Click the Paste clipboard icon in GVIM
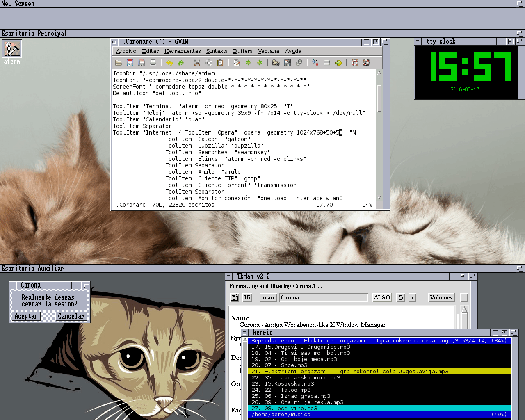Viewport: 525px width, 420px height. click(220, 63)
